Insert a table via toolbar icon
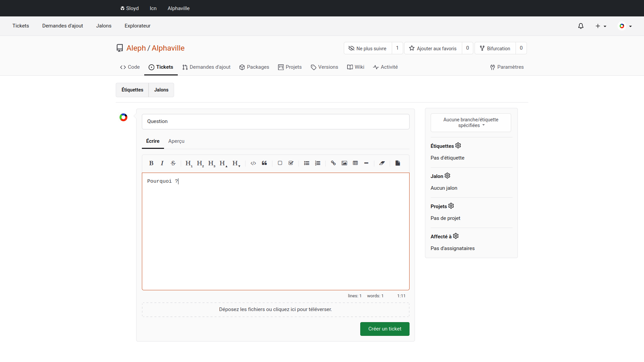Screen dimensions: 644x362 (x=355, y=163)
